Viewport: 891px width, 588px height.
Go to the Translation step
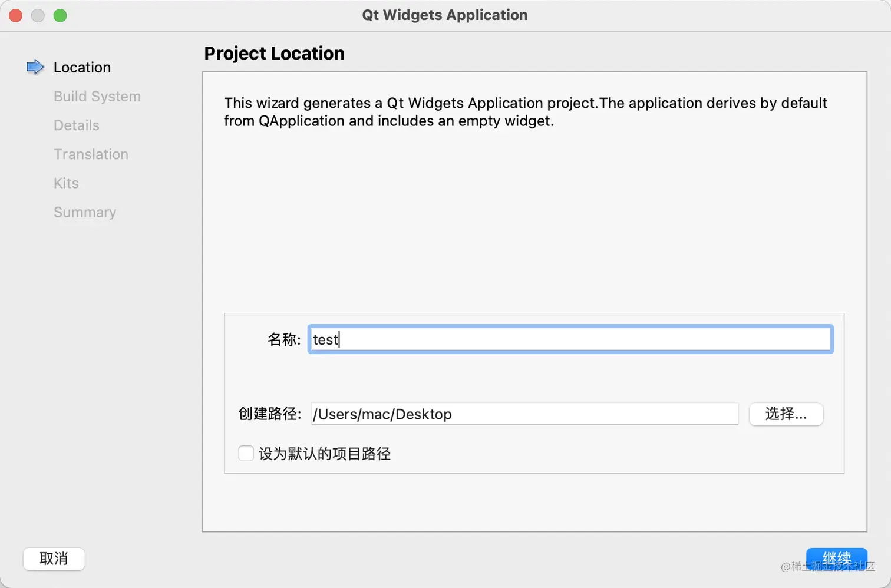[91, 154]
